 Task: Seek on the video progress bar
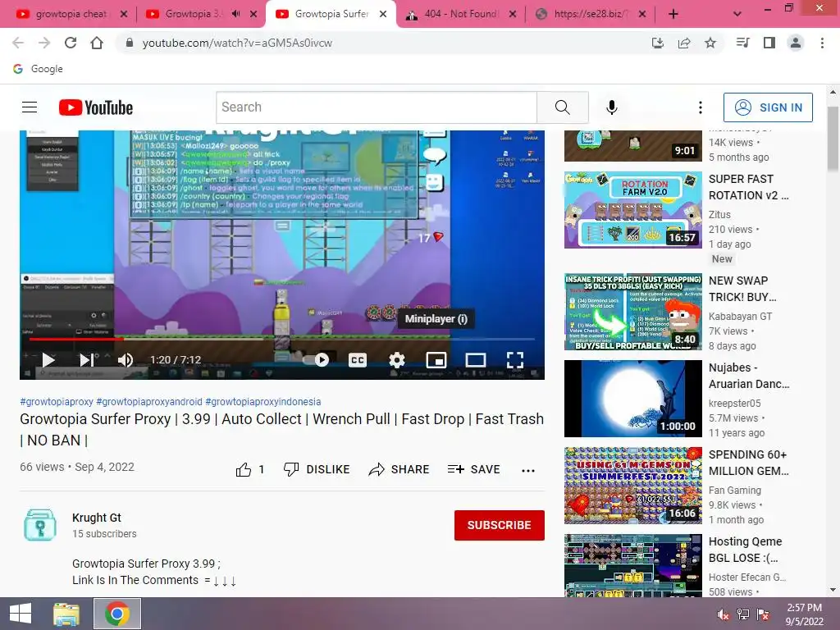(x=282, y=339)
